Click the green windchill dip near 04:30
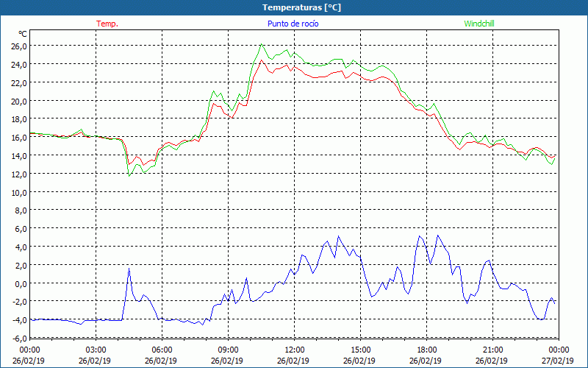Viewport: 588px width, 368px height. point(129,175)
